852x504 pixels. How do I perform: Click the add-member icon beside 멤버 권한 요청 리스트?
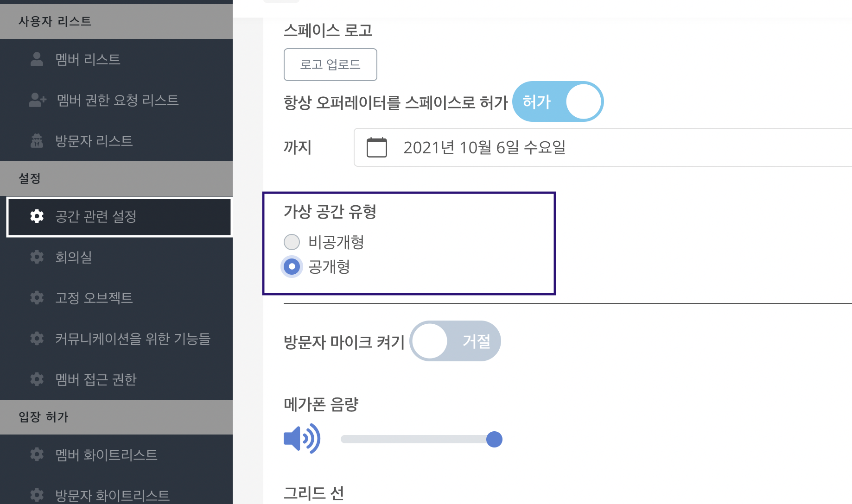[38, 100]
